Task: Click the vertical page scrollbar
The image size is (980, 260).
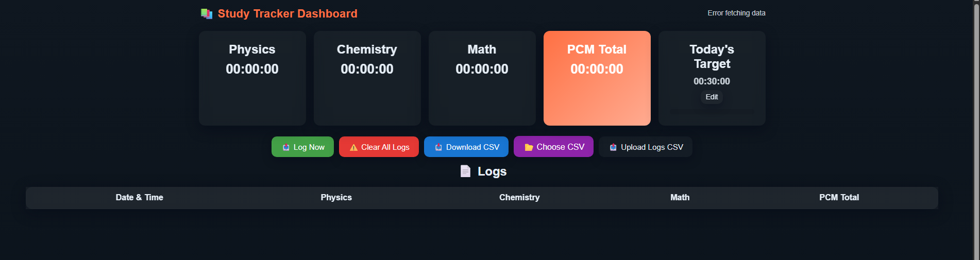Action: [x=976, y=129]
